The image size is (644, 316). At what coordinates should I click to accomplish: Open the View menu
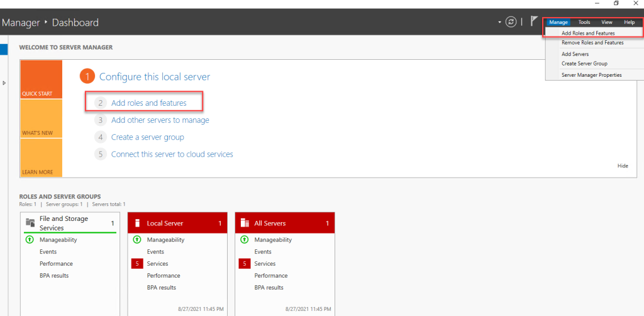pyautogui.click(x=607, y=22)
